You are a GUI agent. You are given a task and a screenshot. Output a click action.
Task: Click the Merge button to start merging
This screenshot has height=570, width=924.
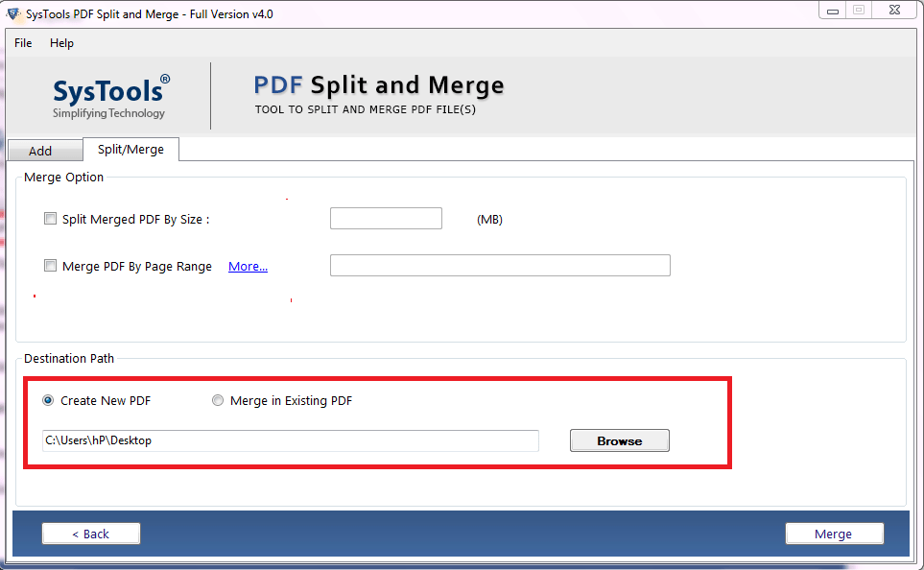coord(834,534)
